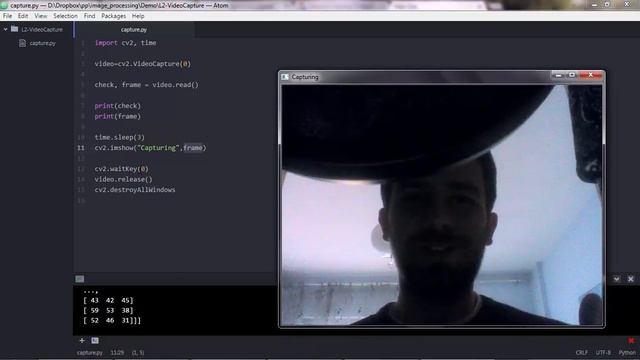Close the terminal panel with X icon
This screenshot has width=640, height=360.
tap(631, 279)
